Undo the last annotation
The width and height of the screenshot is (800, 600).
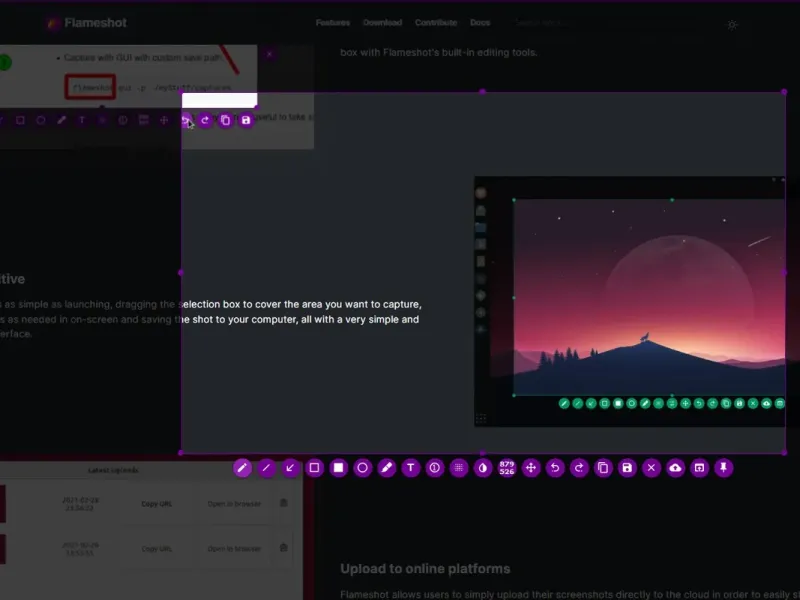point(555,468)
